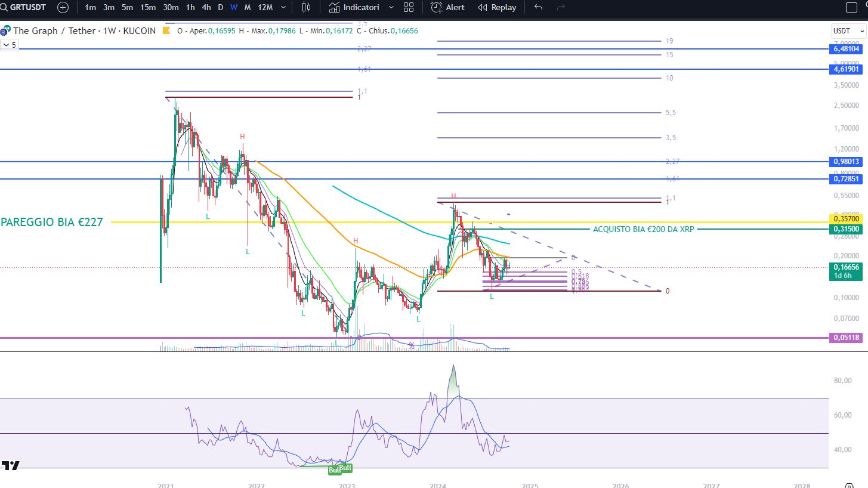Click the Fibonacci level 5,5 label
868x488 pixels.
671,112
